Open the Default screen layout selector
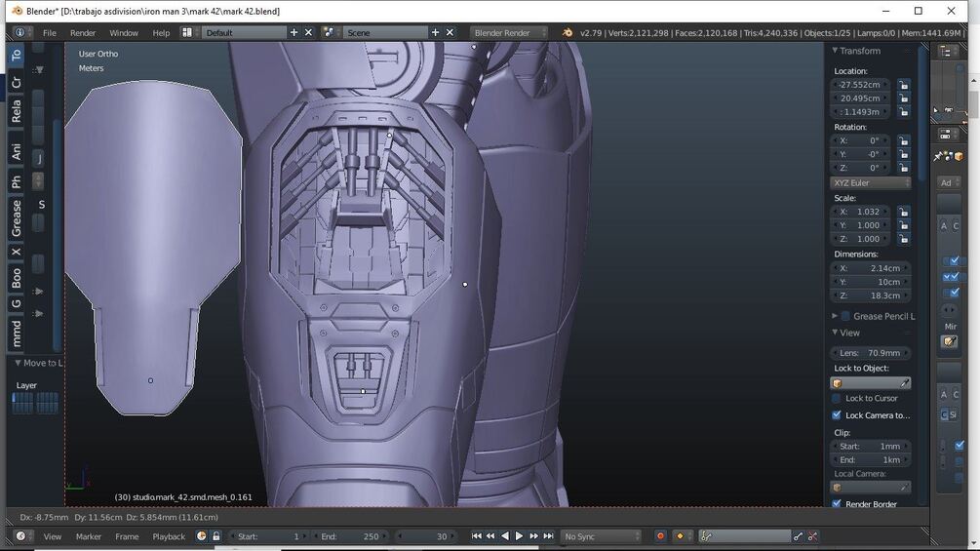Viewport: 980px width, 551px height. [x=244, y=32]
